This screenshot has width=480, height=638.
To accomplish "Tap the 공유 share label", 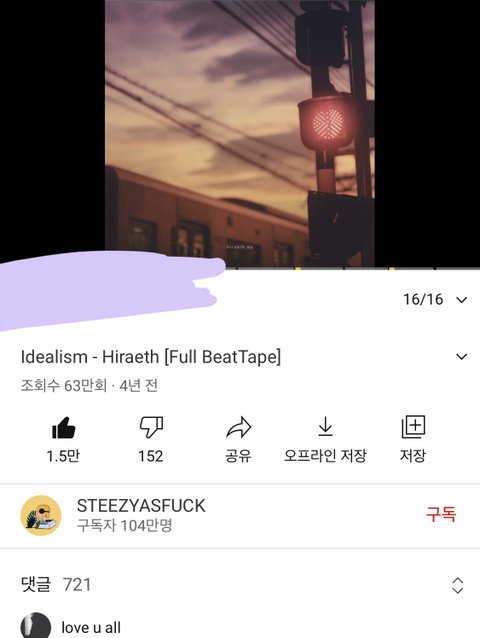I will tap(238, 456).
